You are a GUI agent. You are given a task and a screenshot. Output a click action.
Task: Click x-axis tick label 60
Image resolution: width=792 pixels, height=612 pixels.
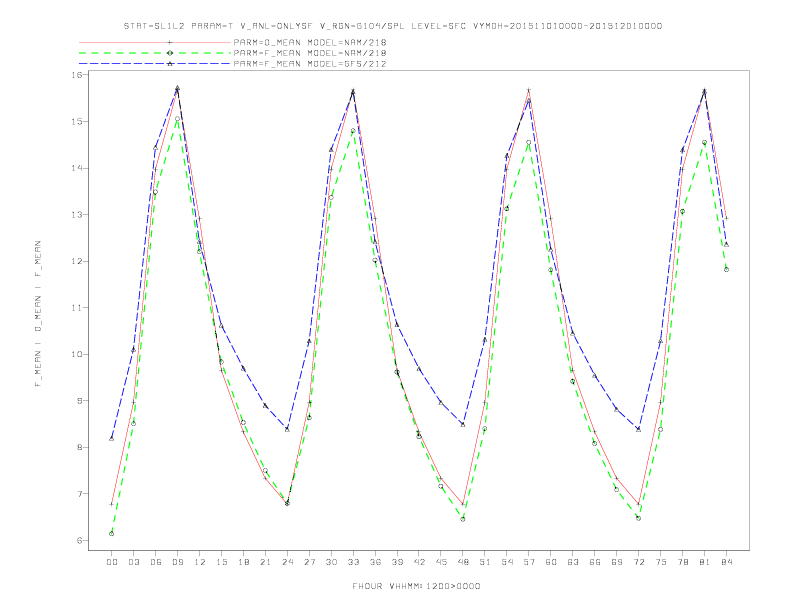pyautogui.click(x=551, y=562)
